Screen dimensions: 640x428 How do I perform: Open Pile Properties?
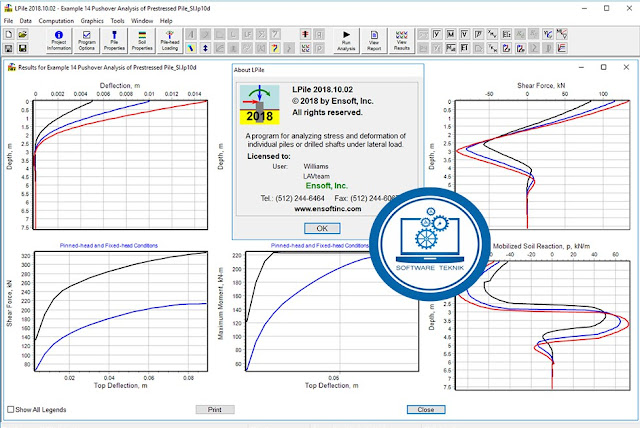[114, 40]
